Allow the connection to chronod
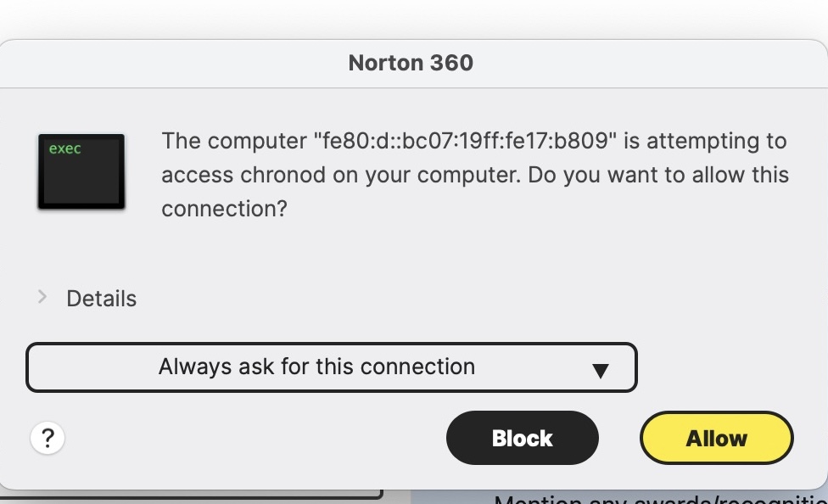 (716, 438)
